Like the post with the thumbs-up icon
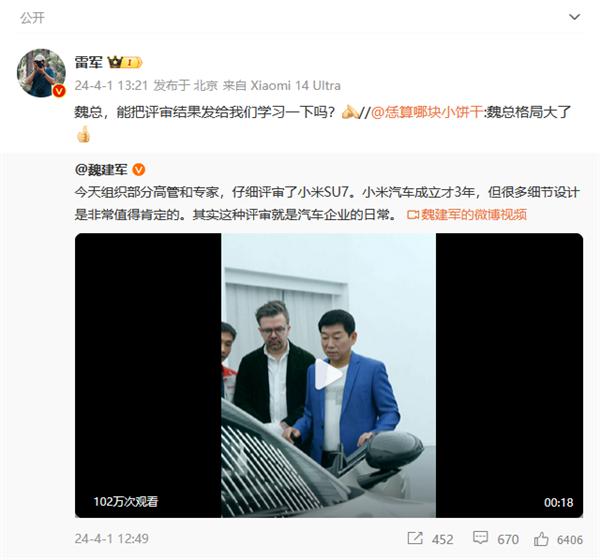600x560 pixels. click(x=541, y=539)
